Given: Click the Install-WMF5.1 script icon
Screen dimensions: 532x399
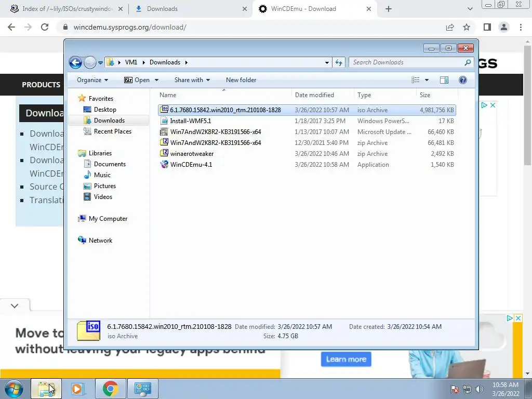Looking at the screenshot, I should 164,121.
